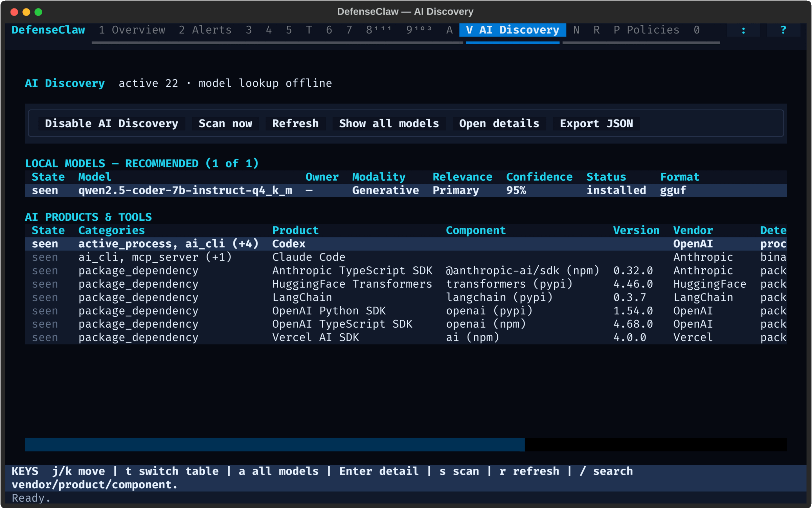Image resolution: width=812 pixels, height=509 pixels.
Task: Open tab 8 with 111 badge
Action: coord(379,30)
